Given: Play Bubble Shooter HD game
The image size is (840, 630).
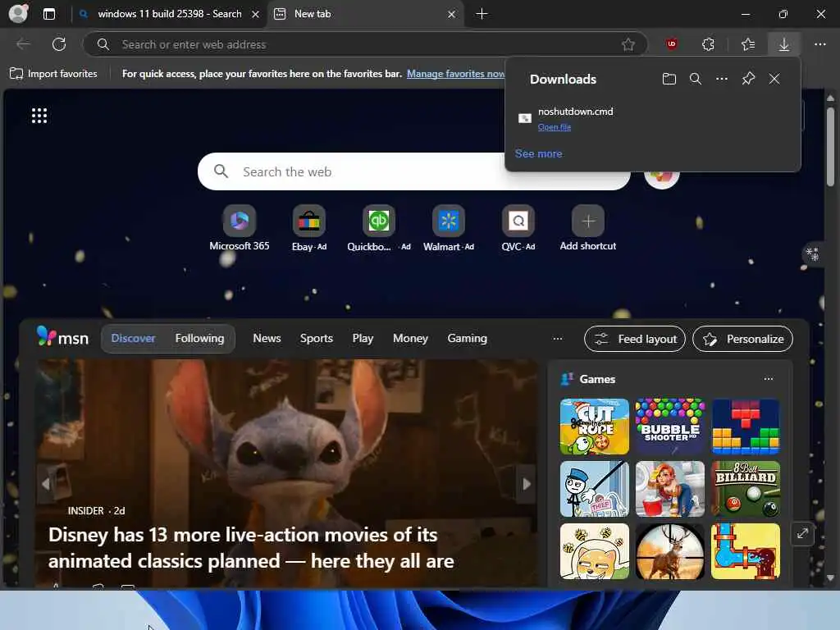Looking at the screenshot, I should tap(669, 427).
